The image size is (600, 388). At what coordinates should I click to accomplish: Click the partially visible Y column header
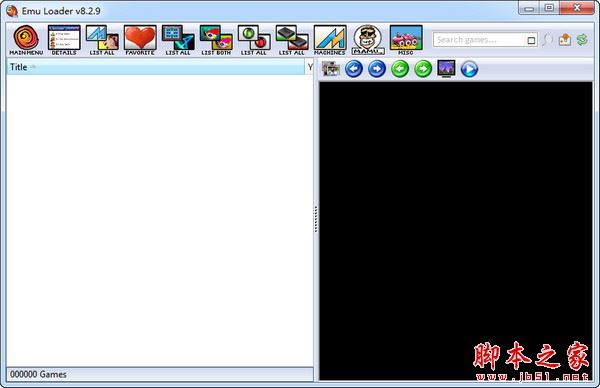[x=310, y=67]
